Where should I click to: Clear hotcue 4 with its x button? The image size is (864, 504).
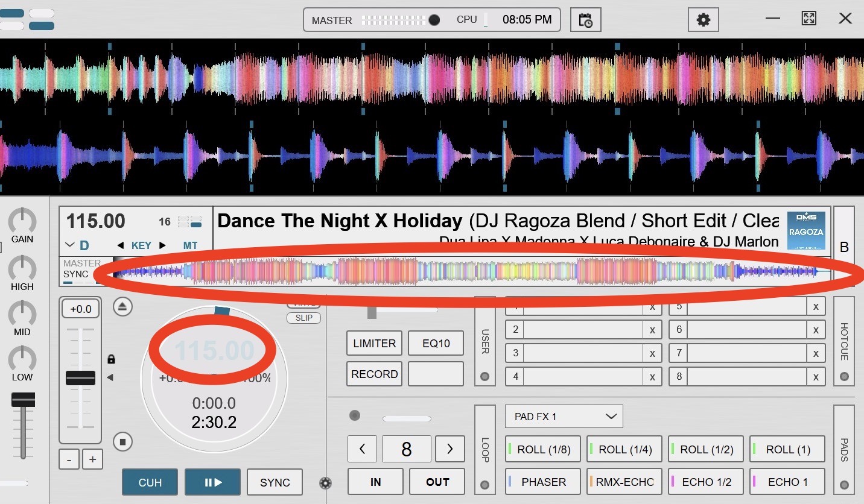click(652, 377)
